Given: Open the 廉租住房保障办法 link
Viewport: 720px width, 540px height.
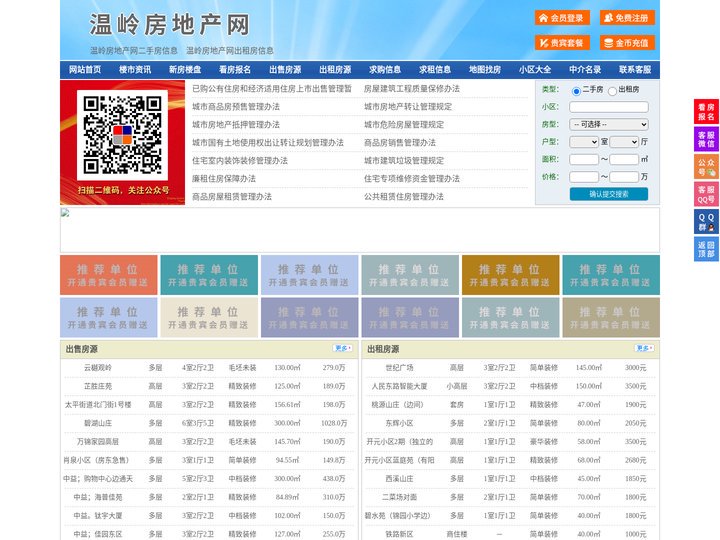Looking at the screenshot, I should tap(224, 179).
